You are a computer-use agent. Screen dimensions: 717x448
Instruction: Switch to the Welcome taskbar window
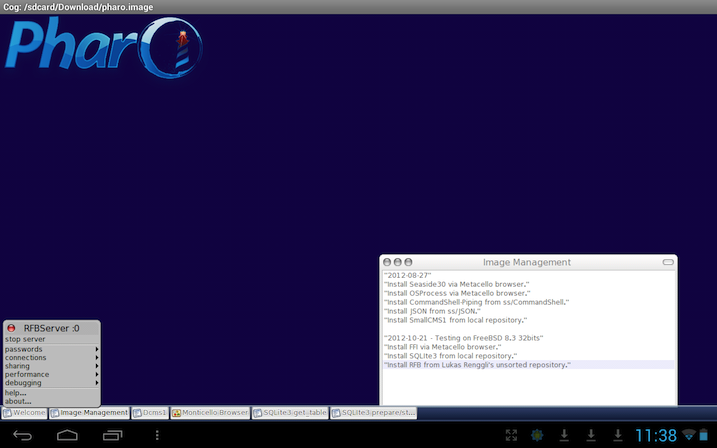(25, 413)
